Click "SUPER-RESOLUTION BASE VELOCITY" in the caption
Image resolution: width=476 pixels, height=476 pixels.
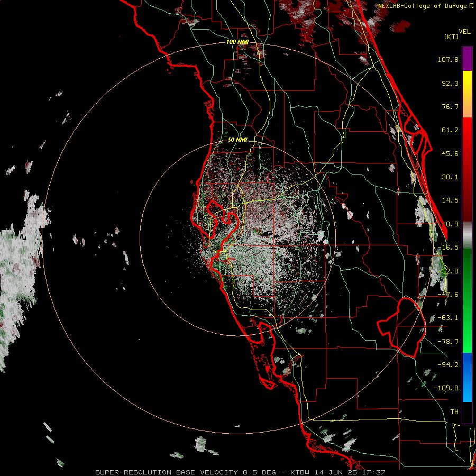pos(167,472)
